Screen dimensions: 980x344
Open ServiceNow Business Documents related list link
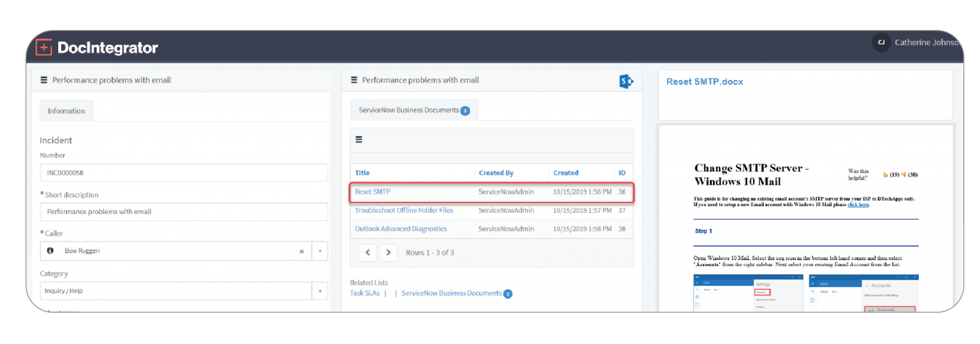pyautogui.click(x=451, y=293)
